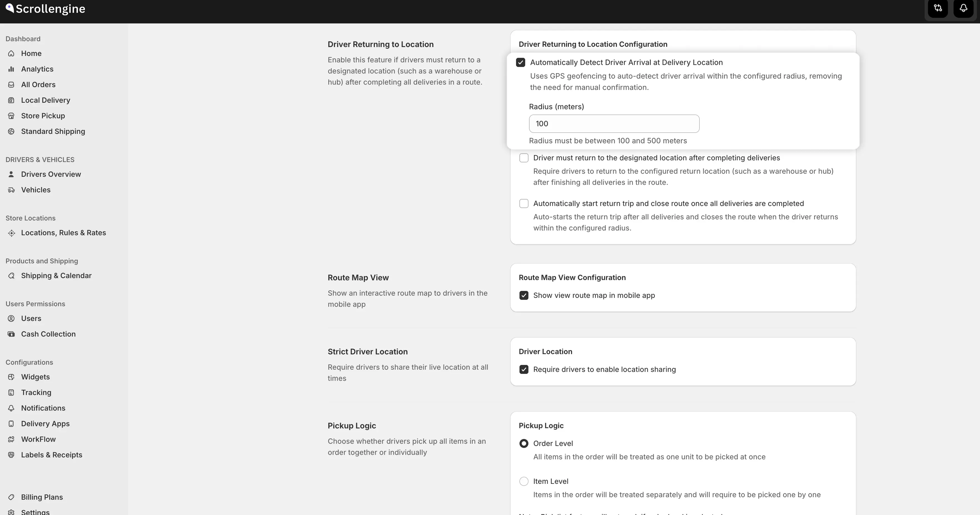The height and width of the screenshot is (515, 980).
Task: Click the notification bell icon in header
Action: click(x=963, y=8)
